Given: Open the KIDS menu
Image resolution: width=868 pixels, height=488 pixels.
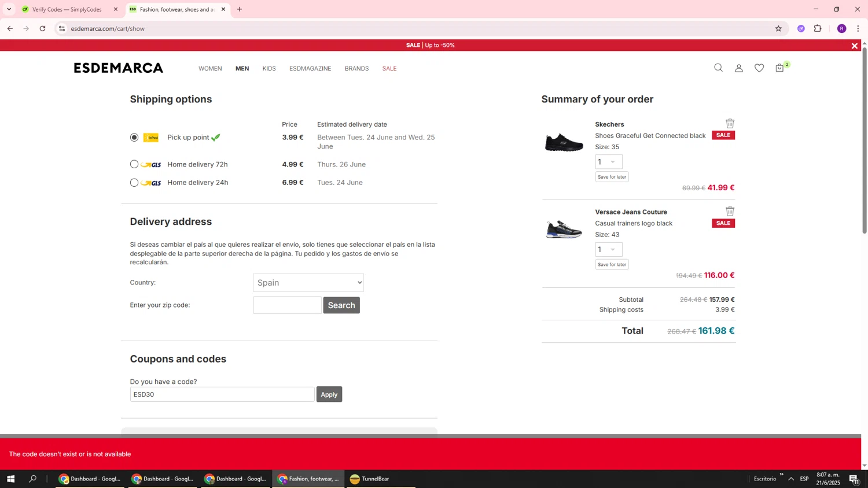Looking at the screenshot, I should coord(269,68).
